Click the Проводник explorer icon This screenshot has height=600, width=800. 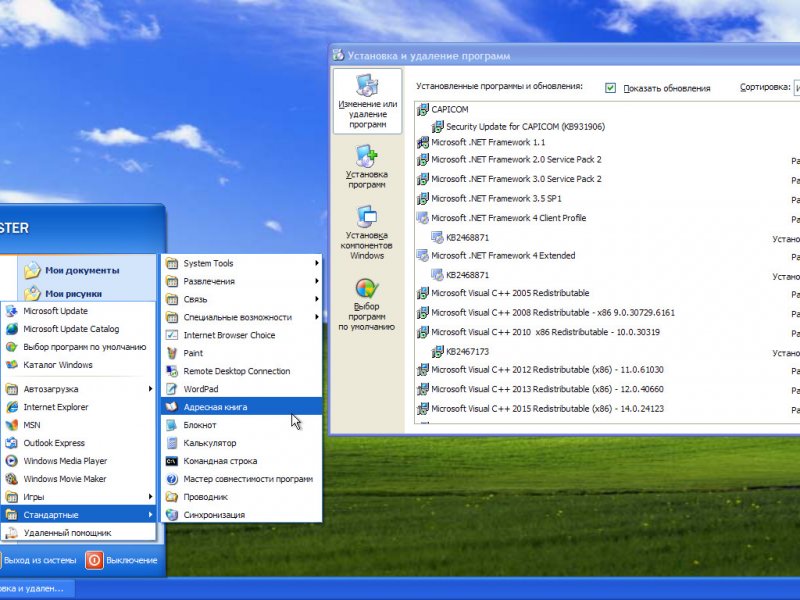coord(172,497)
